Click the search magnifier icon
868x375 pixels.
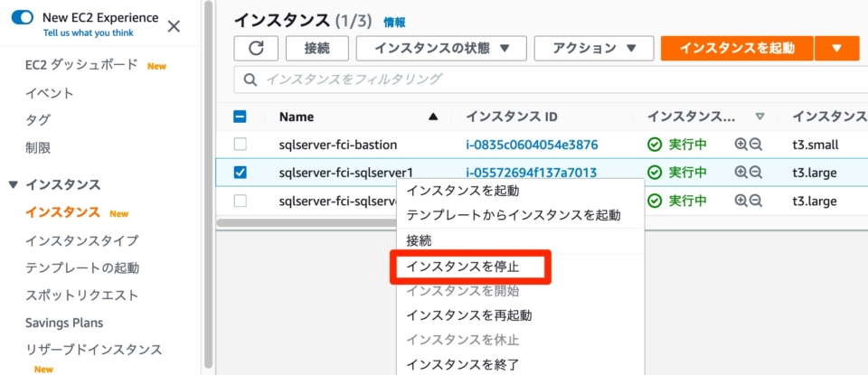tap(250, 80)
